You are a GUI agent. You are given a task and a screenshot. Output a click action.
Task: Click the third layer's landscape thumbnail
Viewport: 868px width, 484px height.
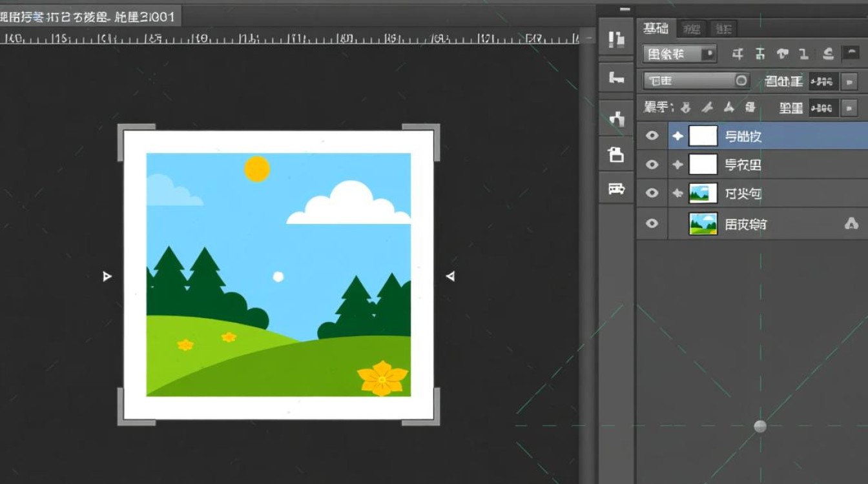click(x=703, y=193)
